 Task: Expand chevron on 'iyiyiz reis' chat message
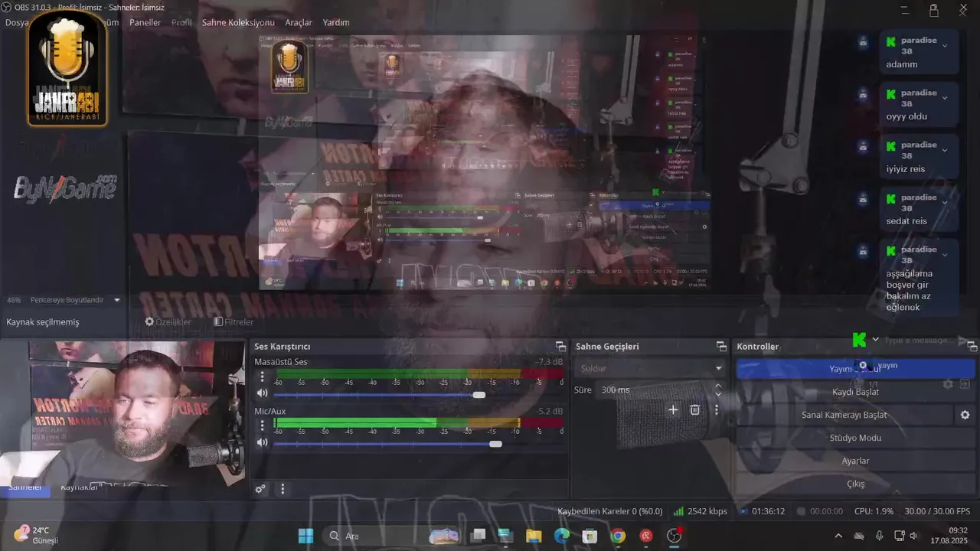click(944, 150)
